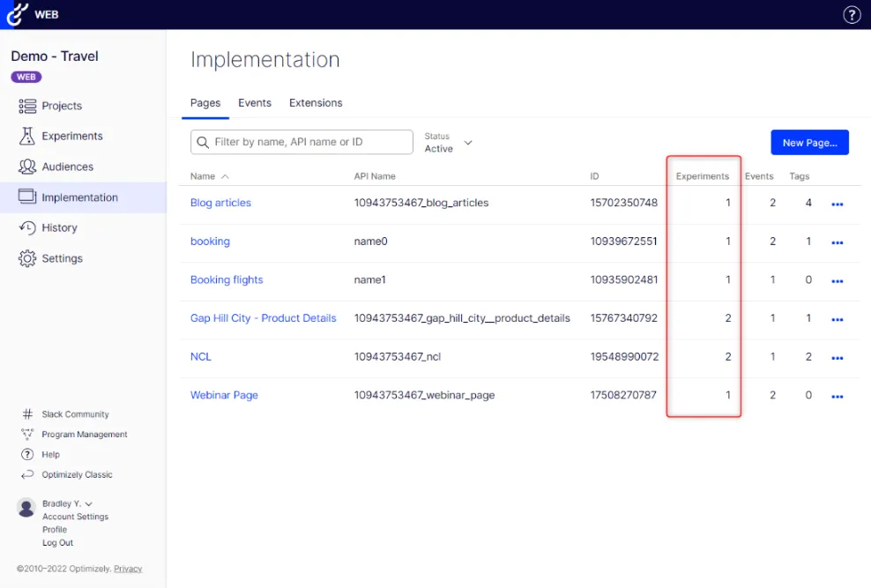
Task: Click the New Page button
Action: click(x=809, y=143)
